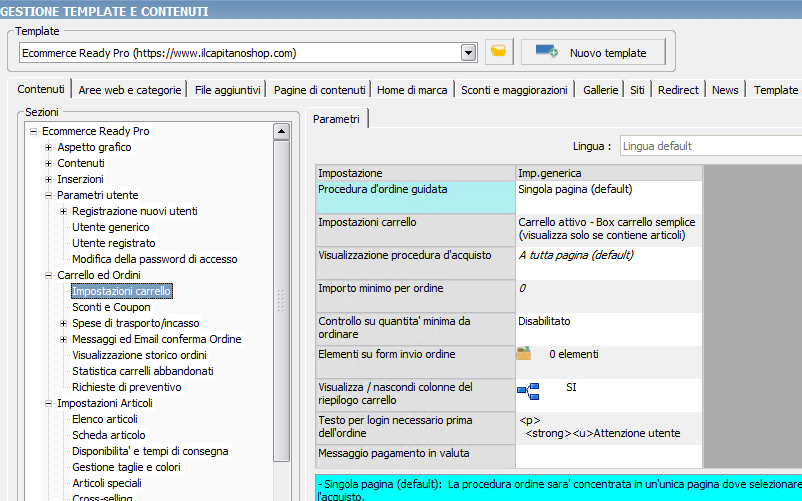
Task: Select the Parametri tab
Action: [336, 119]
